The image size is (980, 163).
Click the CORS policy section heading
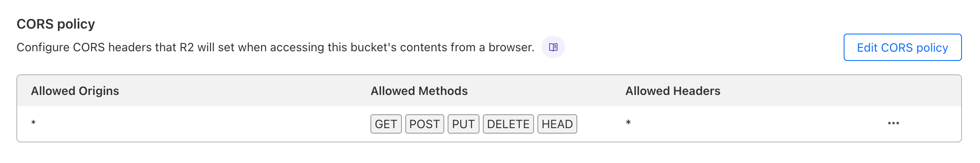(56, 24)
